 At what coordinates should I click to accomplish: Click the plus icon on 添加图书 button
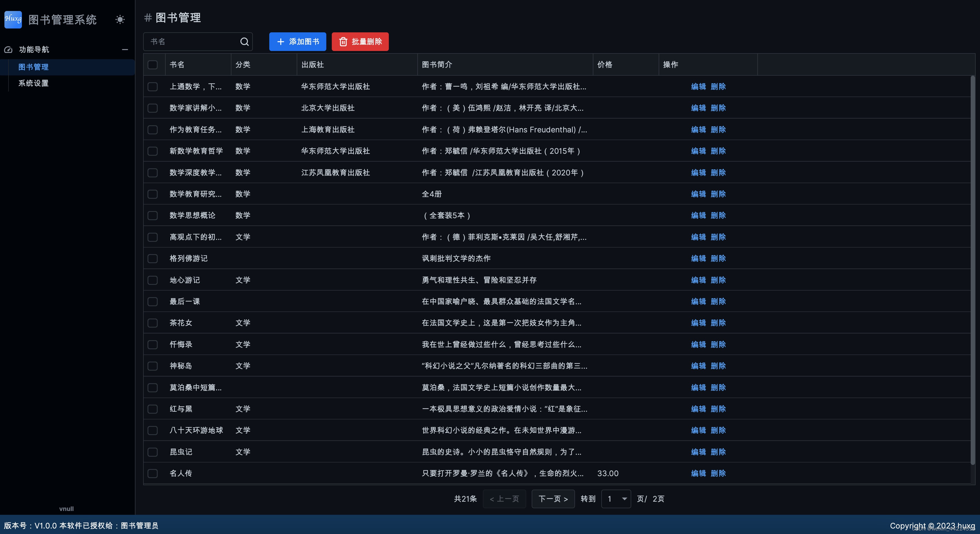(281, 42)
